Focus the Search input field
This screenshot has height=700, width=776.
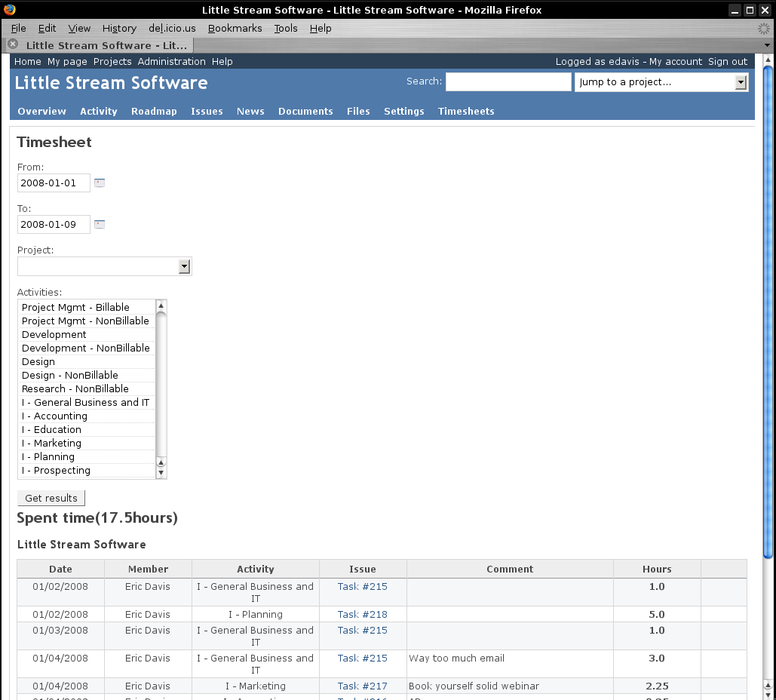coord(508,82)
